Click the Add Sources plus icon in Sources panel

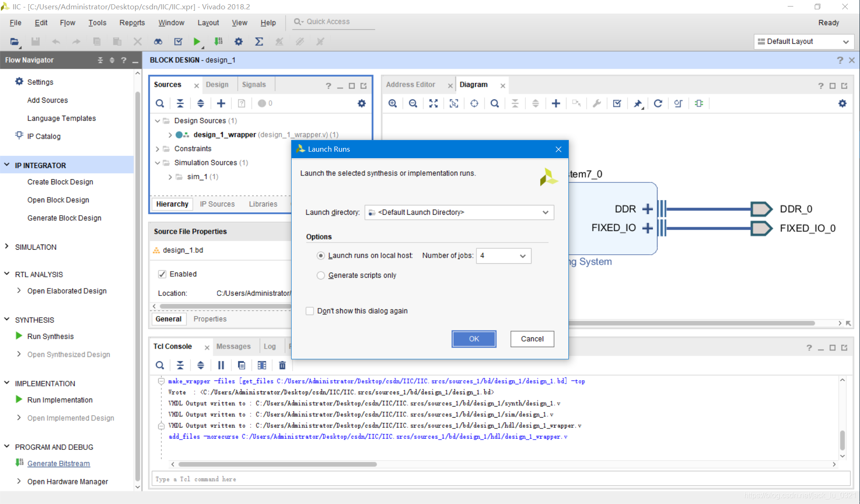221,104
